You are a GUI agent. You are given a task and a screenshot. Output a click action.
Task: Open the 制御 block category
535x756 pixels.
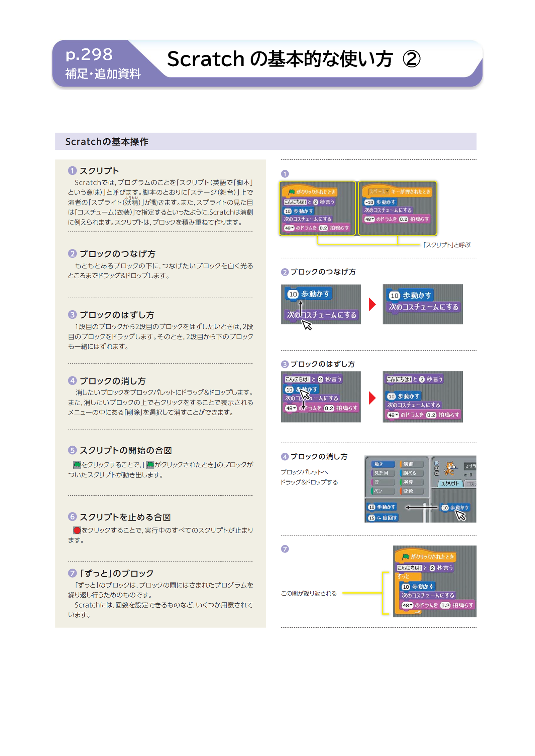tap(412, 464)
